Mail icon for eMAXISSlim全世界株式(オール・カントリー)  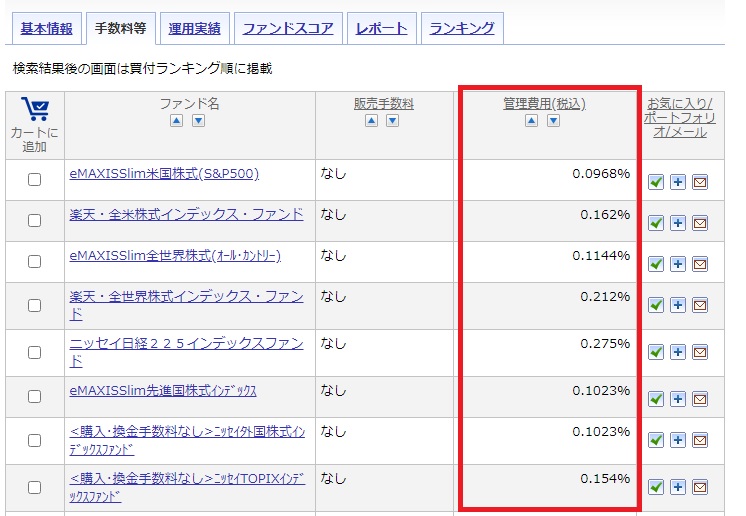[700, 263]
